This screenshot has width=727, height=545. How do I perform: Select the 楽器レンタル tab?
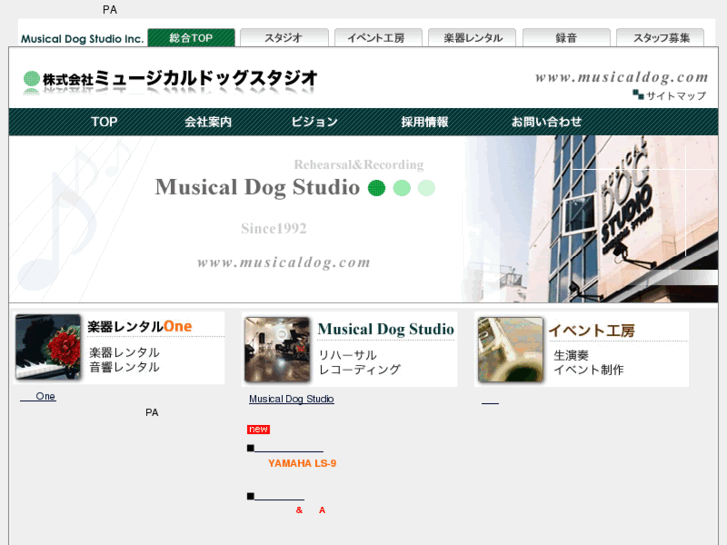472,38
